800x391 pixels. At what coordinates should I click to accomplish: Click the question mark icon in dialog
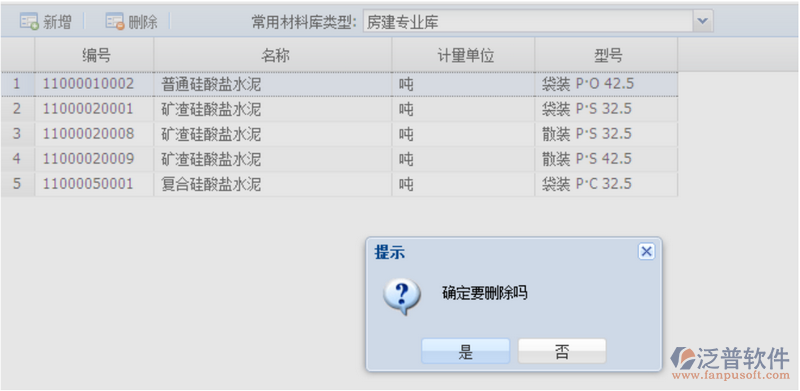[x=402, y=296]
